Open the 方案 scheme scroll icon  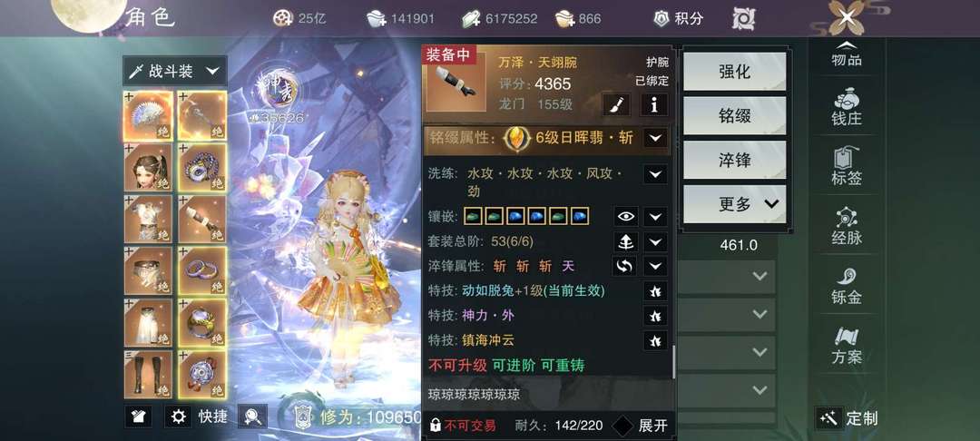847,346
